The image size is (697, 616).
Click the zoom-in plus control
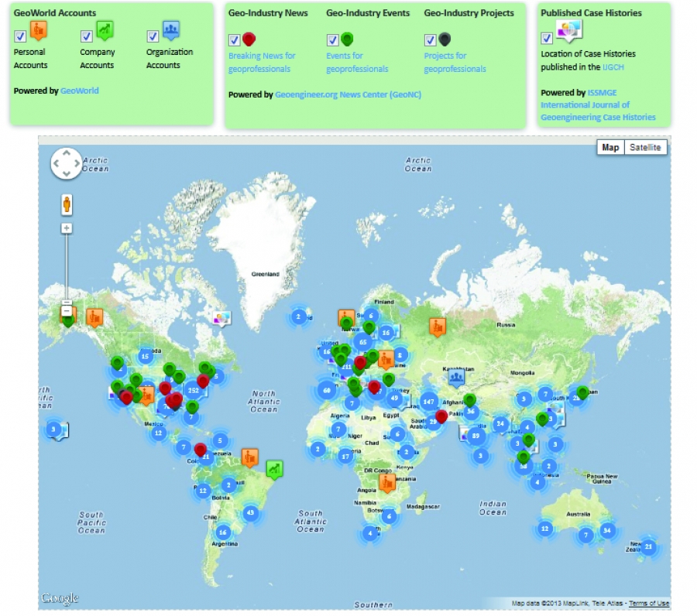pyautogui.click(x=68, y=227)
